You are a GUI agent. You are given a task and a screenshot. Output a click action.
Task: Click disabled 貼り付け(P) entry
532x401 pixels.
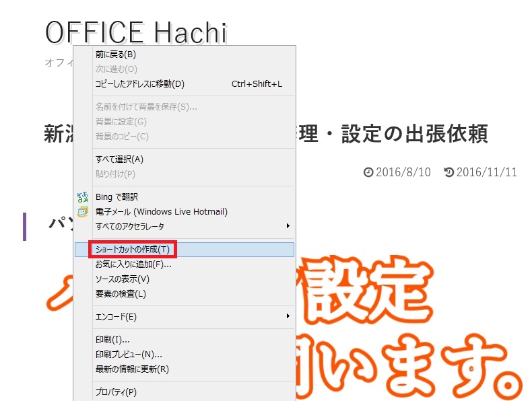click(185, 174)
